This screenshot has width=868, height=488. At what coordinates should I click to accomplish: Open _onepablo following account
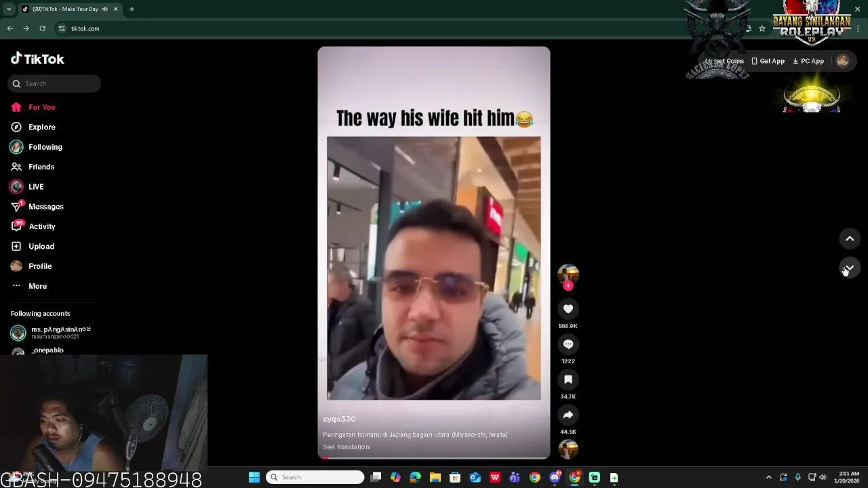47,350
